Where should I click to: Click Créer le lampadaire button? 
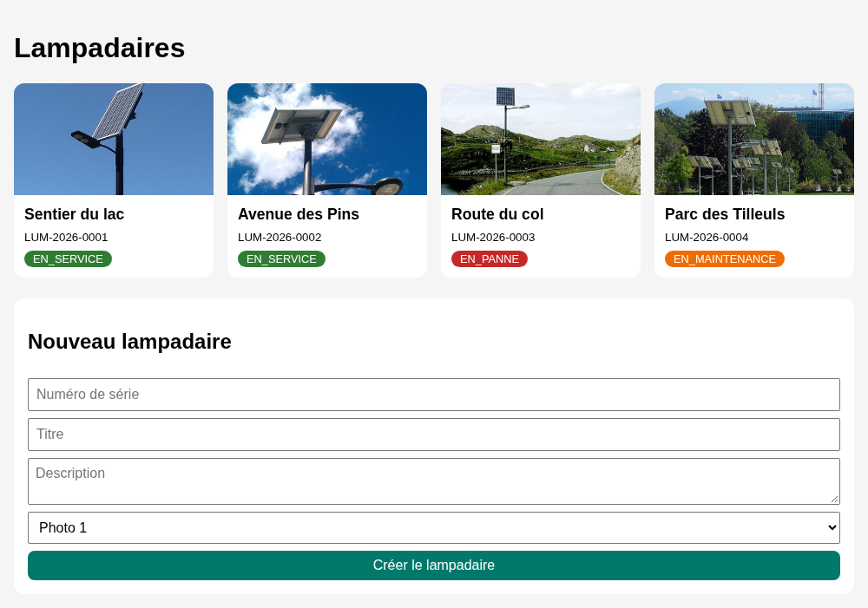point(434,566)
